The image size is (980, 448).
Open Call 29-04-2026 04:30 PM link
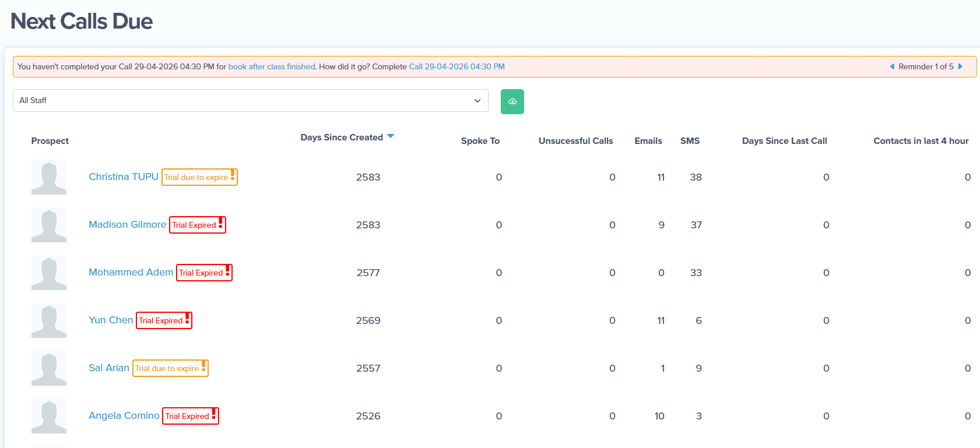[x=457, y=66]
